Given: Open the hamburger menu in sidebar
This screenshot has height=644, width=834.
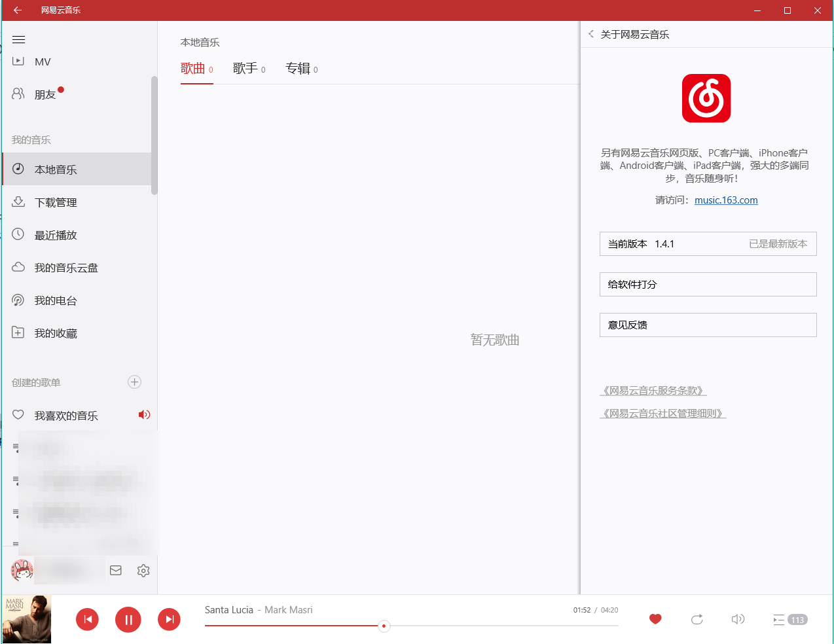Looking at the screenshot, I should tap(18, 40).
